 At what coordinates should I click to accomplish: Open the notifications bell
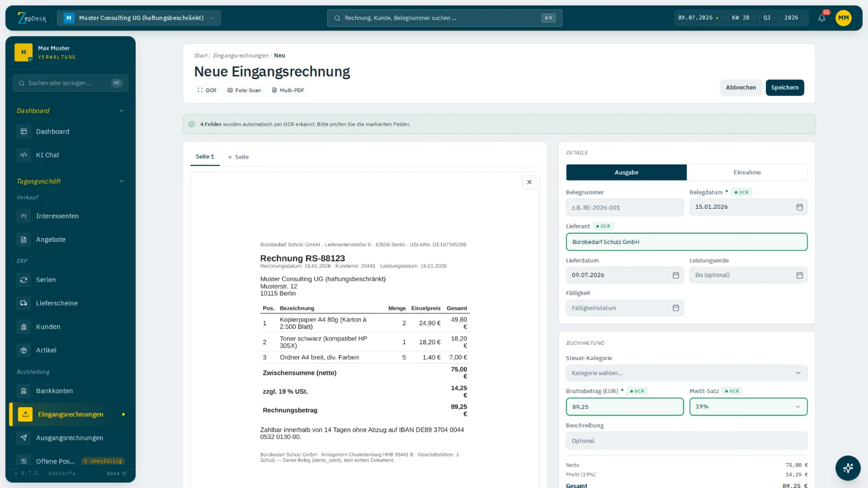coord(822,18)
